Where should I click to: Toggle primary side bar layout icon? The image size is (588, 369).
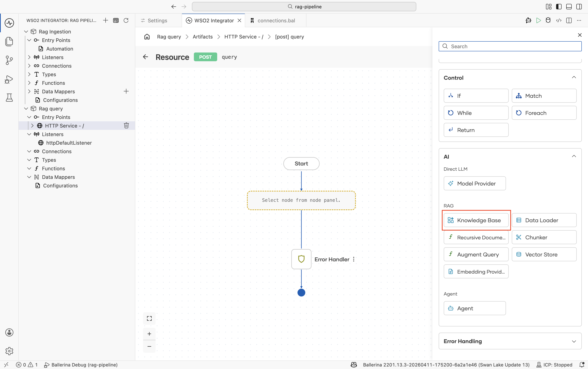pos(559,7)
